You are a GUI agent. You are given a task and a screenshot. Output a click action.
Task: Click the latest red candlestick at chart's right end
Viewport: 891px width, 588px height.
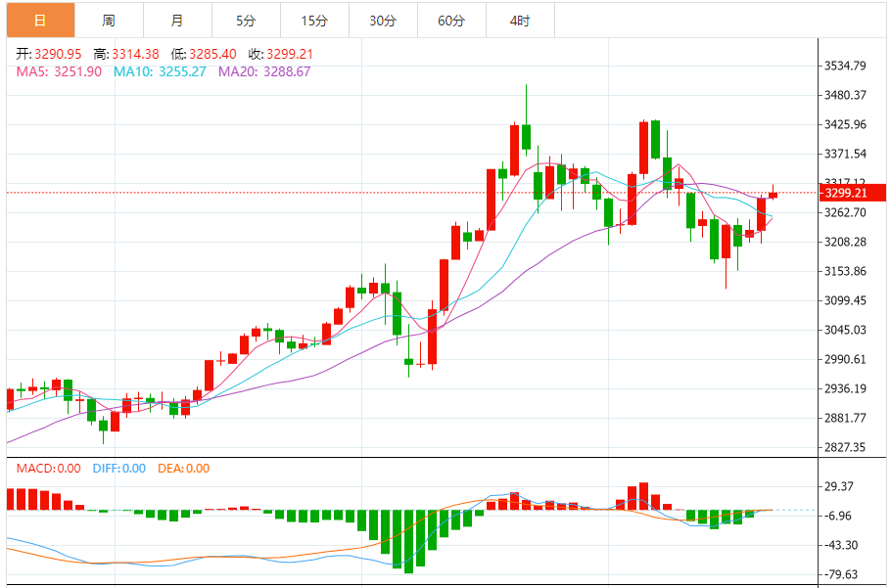click(x=773, y=195)
